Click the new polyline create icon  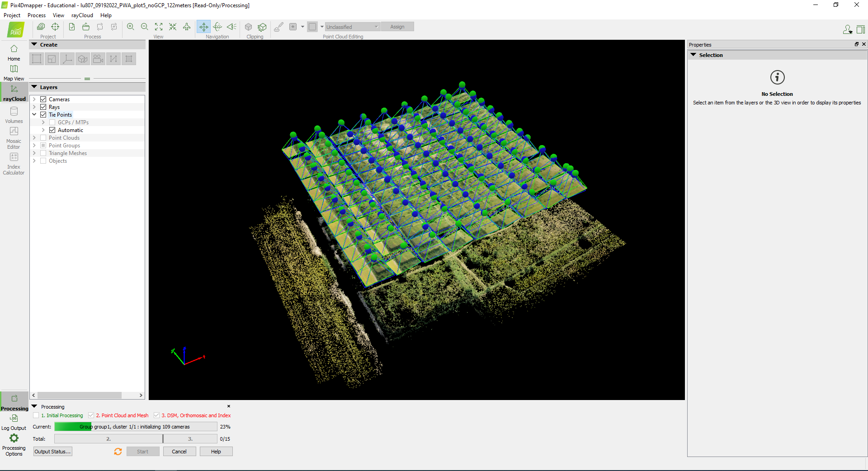click(113, 59)
